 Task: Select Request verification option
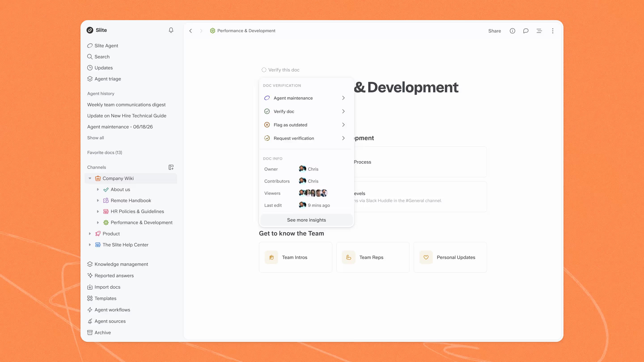(305, 138)
